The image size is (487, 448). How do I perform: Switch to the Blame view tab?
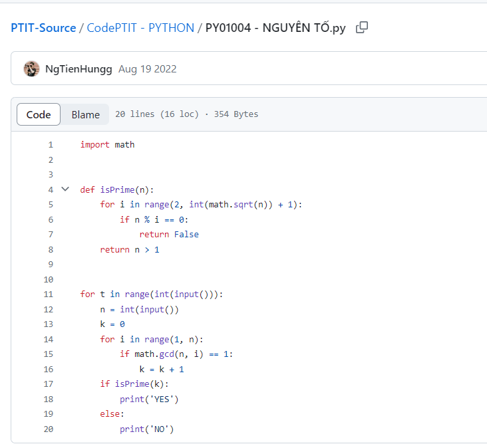tap(85, 114)
